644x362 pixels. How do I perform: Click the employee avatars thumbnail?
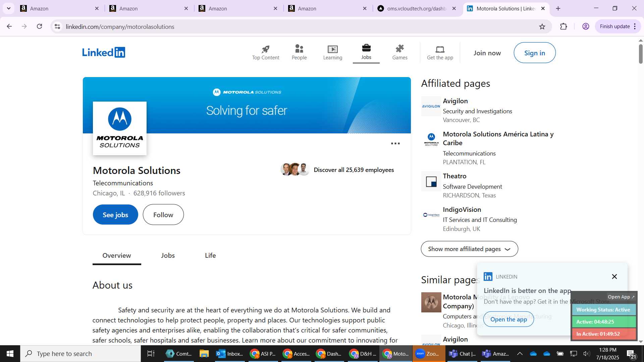[x=295, y=169]
